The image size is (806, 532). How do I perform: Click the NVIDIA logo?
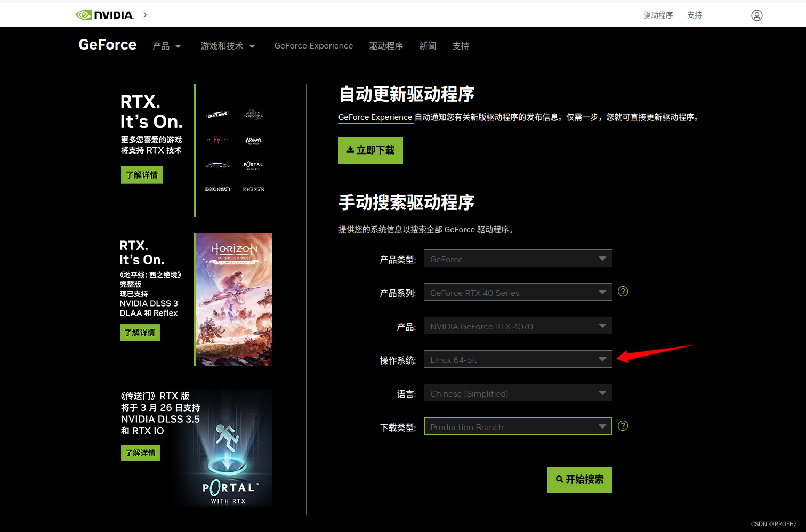point(105,15)
